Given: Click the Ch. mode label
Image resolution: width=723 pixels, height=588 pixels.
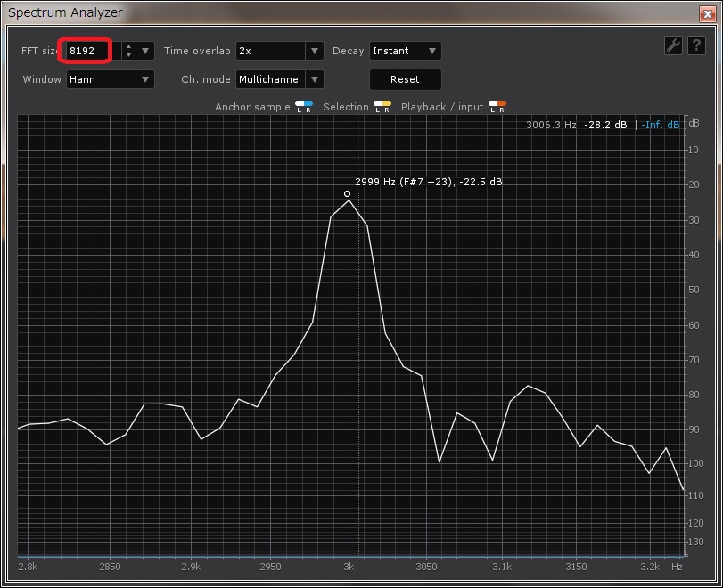Looking at the screenshot, I should point(206,79).
